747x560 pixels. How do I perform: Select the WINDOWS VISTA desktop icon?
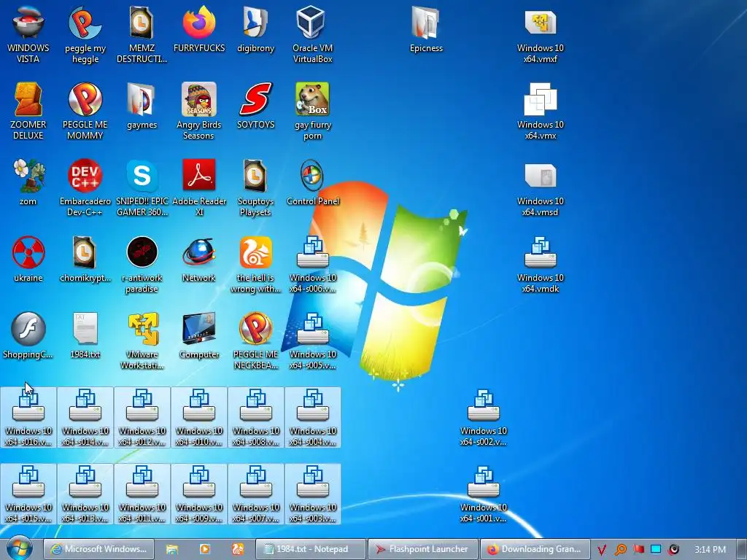tap(28, 34)
